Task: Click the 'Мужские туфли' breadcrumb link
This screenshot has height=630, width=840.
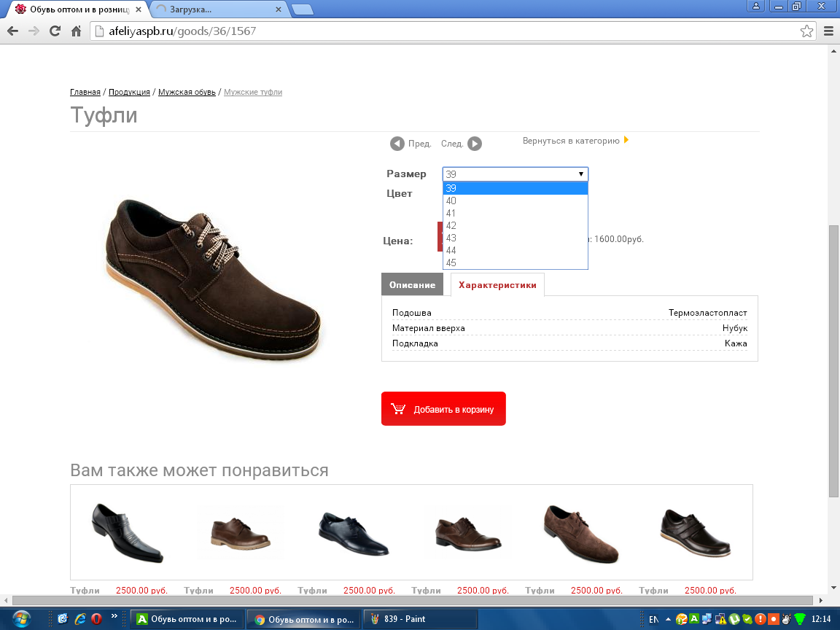Action: pyautogui.click(x=253, y=92)
